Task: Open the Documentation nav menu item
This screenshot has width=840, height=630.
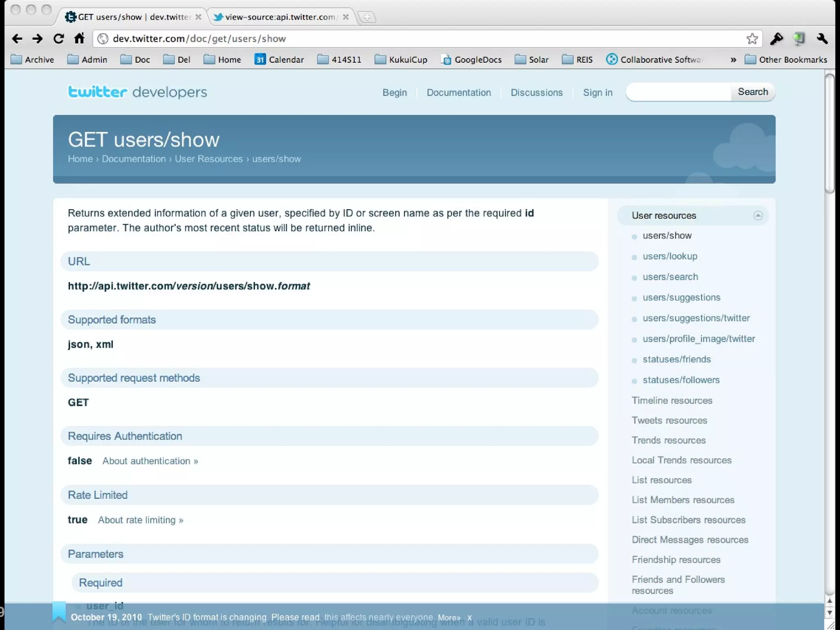Action: click(x=459, y=93)
